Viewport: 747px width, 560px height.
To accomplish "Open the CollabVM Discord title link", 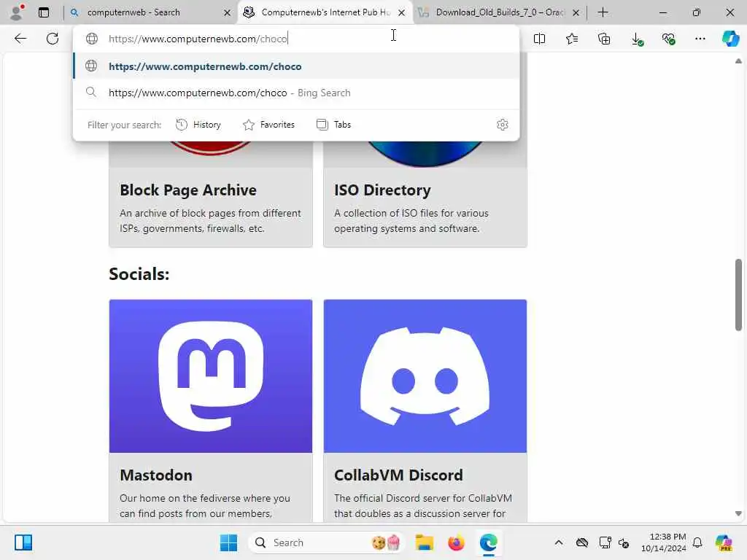I will 398,475.
